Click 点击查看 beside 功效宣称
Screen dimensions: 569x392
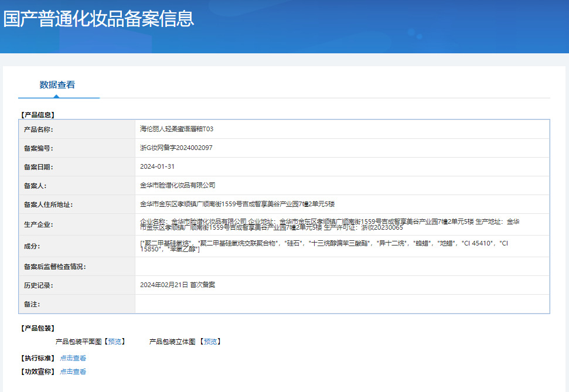click(x=73, y=371)
